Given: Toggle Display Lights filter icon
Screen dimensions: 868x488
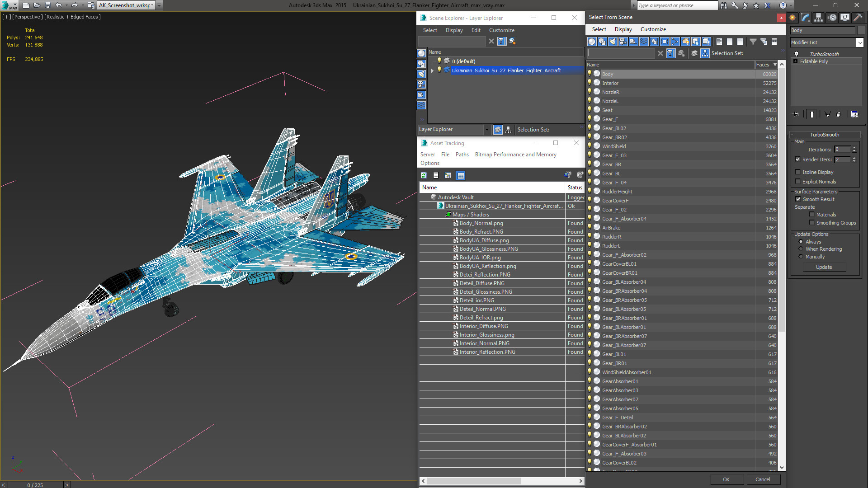Looking at the screenshot, I should 613,42.
